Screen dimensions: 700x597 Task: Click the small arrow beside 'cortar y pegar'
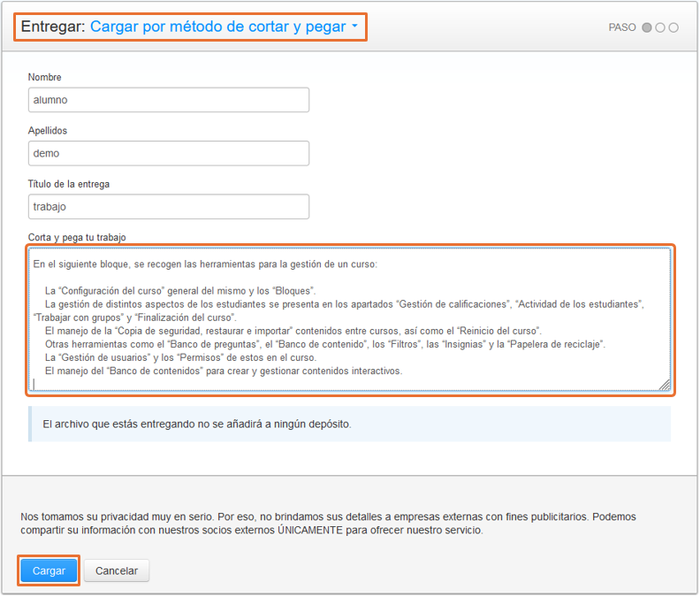[x=354, y=26]
